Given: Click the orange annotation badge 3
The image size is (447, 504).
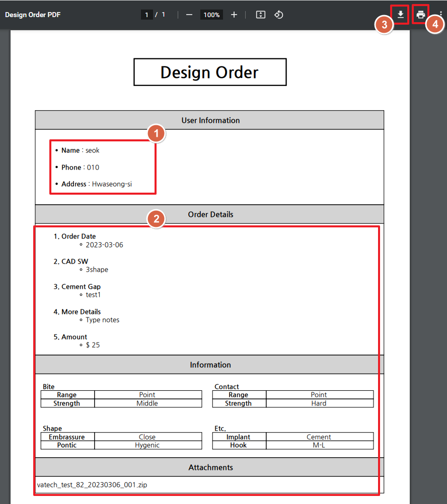Looking at the screenshot, I should tap(384, 25).
